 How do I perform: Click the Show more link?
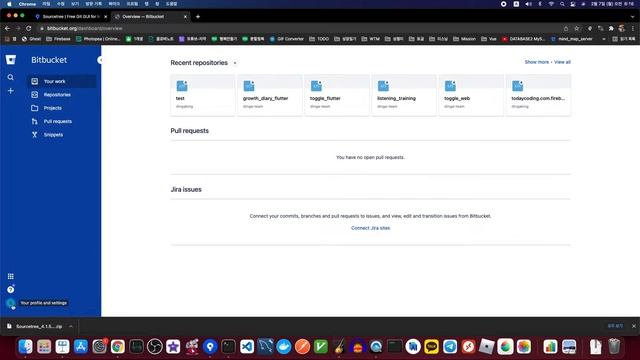[536, 62]
